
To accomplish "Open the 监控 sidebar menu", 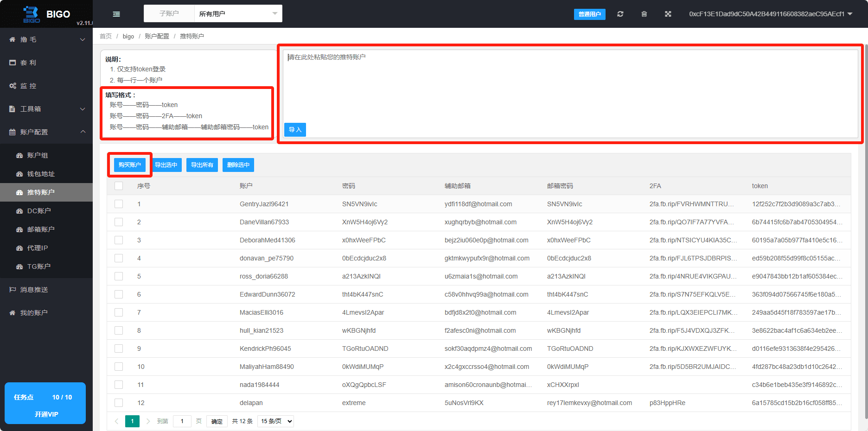I will coord(46,86).
